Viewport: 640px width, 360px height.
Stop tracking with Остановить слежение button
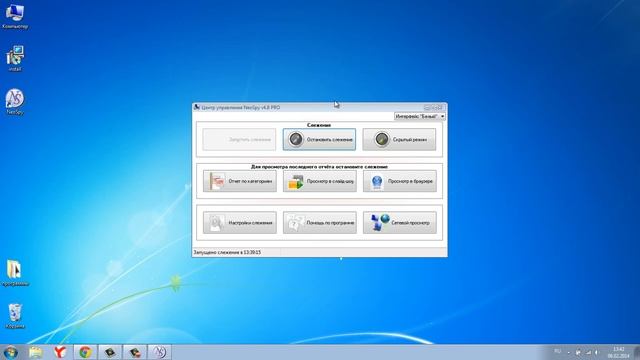[x=319, y=139]
